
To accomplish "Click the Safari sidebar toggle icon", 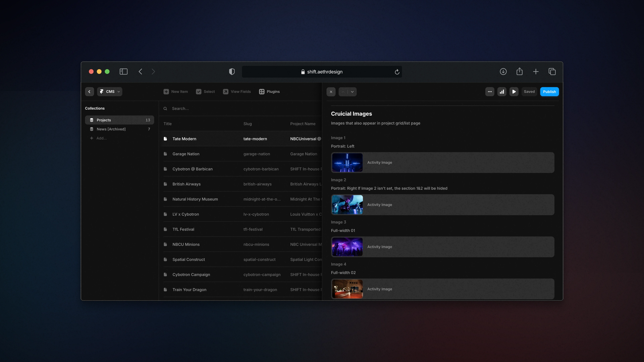I will point(123,72).
